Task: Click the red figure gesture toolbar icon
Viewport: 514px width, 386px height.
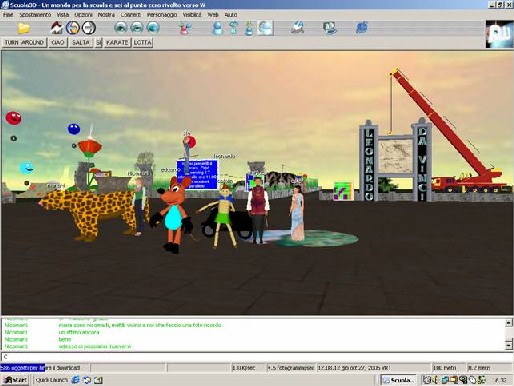Action: coord(184,28)
